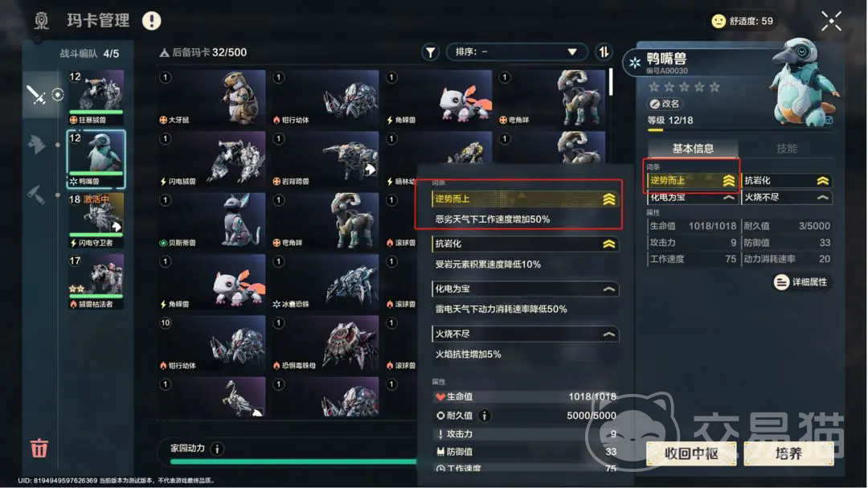This screenshot has width=868, height=488.
Task: Click the filter funnel icon
Action: coord(430,52)
